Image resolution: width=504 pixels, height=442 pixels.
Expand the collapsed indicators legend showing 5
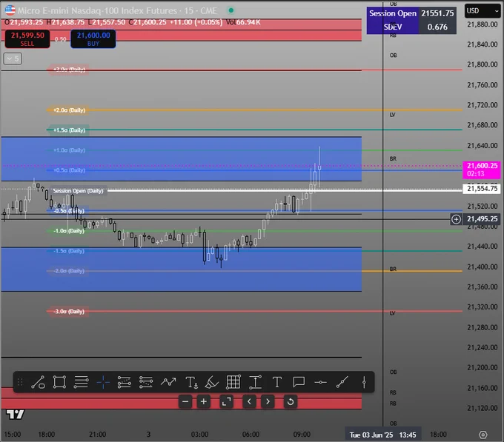tap(13, 58)
